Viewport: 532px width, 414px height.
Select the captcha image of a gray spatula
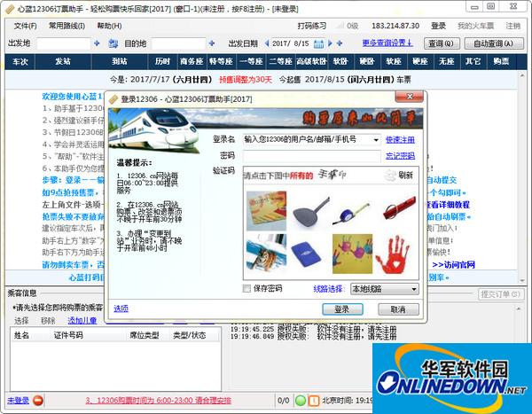[309, 210]
